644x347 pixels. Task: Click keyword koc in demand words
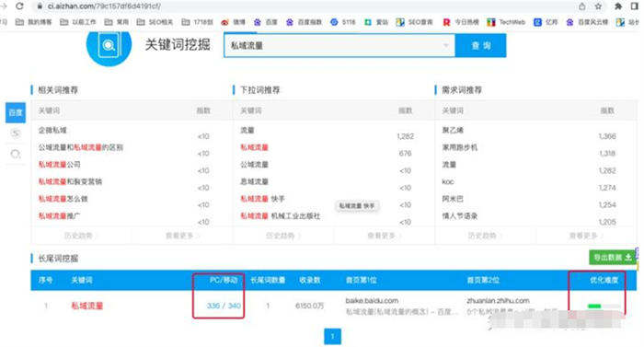(448, 181)
